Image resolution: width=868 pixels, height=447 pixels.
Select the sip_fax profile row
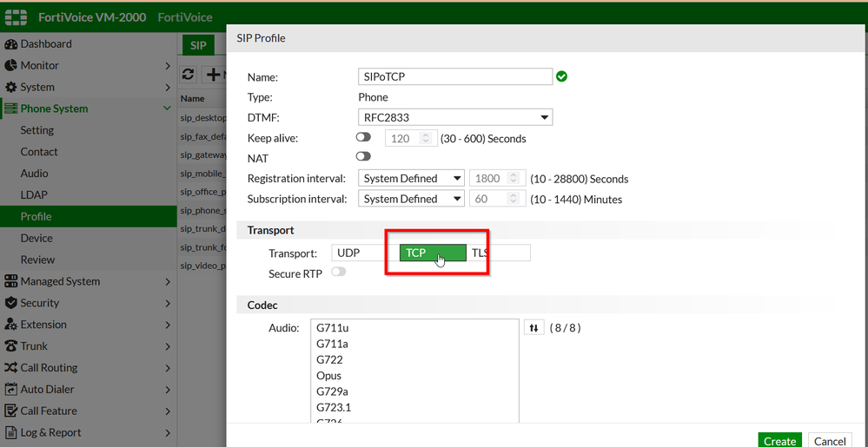point(202,136)
